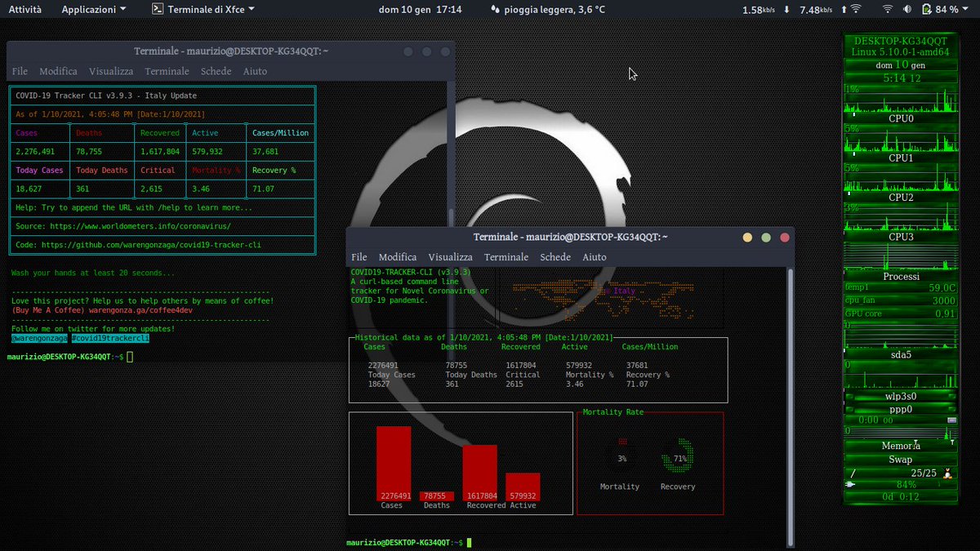The image size is (980, 551).
Task: Open Schede menu in front terminal
Action: [x=555, y=256]
